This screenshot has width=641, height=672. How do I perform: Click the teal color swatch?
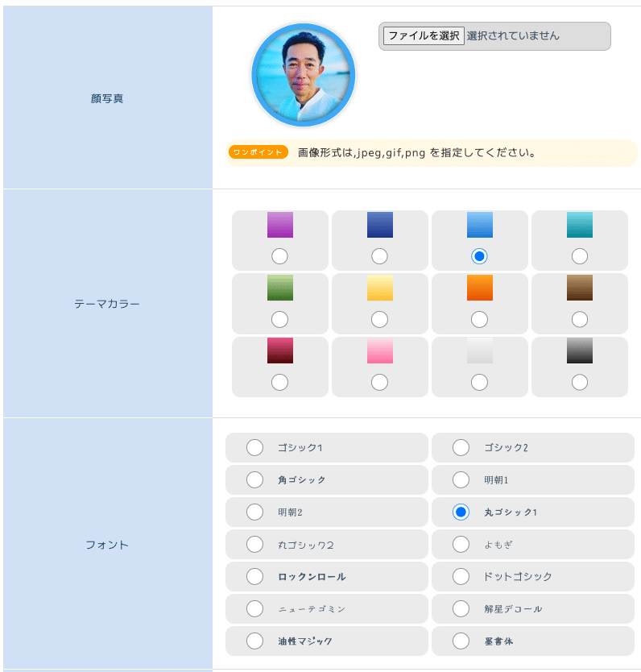[580, 225]
